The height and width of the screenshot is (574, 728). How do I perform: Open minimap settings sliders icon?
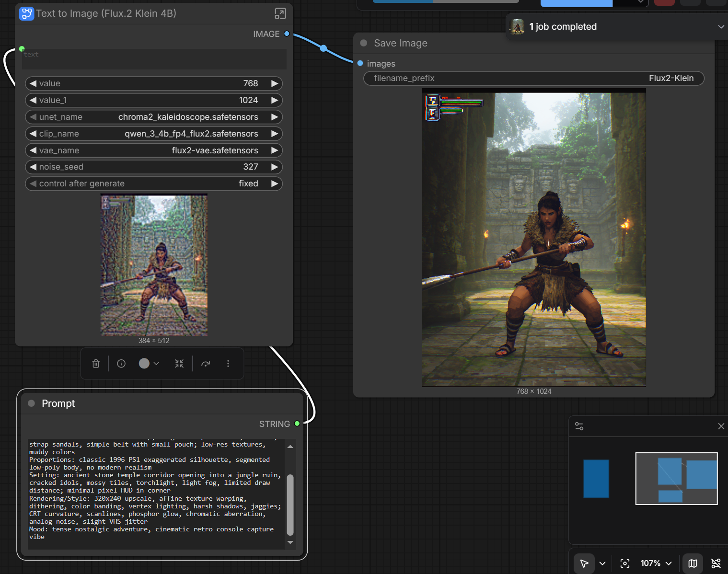click(x=579, y=426)
